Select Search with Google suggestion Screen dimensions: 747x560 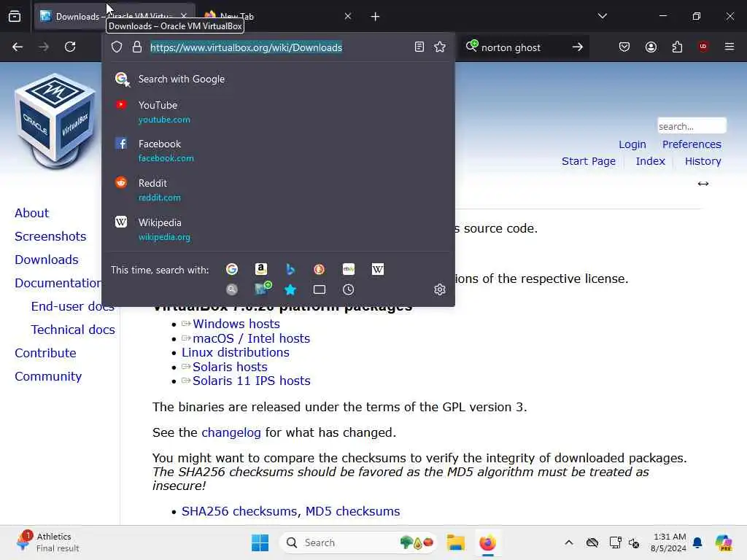pos(278,79)
